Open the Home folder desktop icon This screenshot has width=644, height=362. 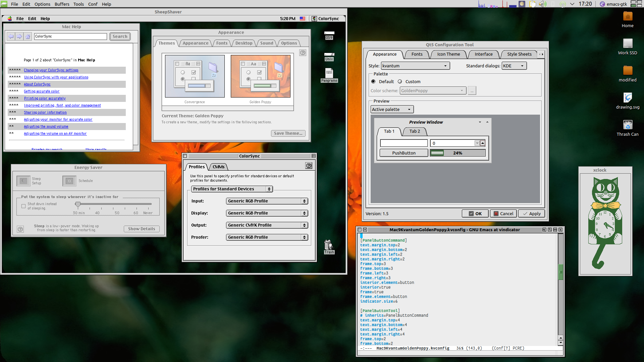tap(628, 20)
